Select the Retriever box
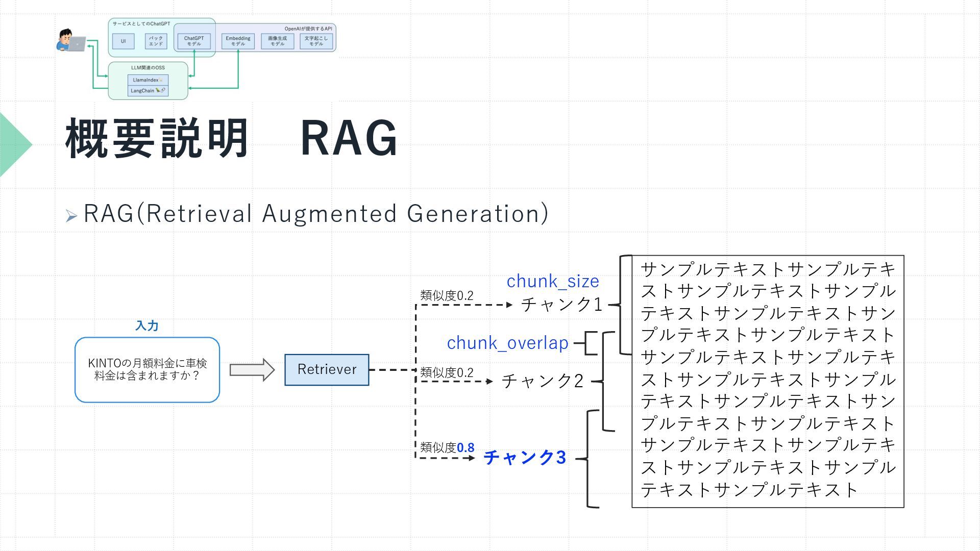 pos(327,370)
